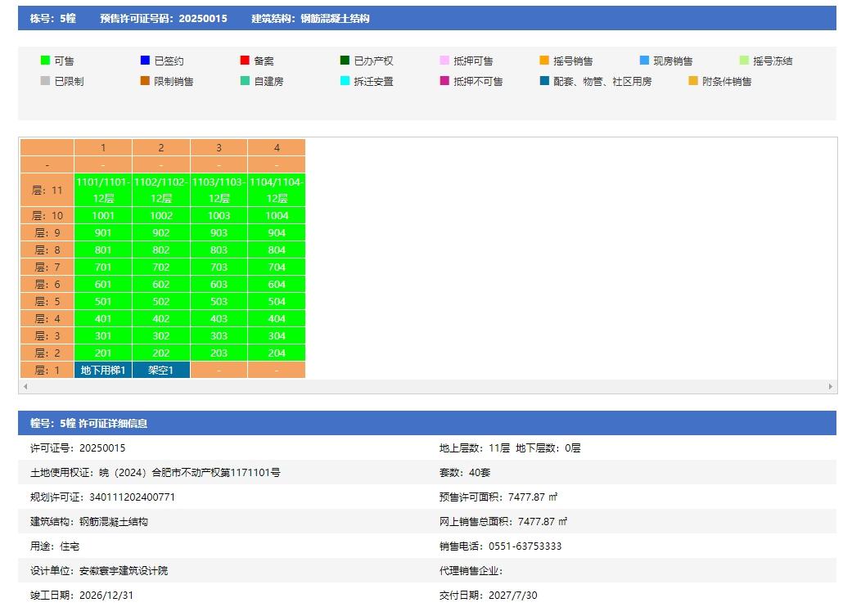Click the 预售许可面积: 7477.87 ㎡ text
Image resolution: width=852 pixels, height=616 pixels.
pos(498,497)
